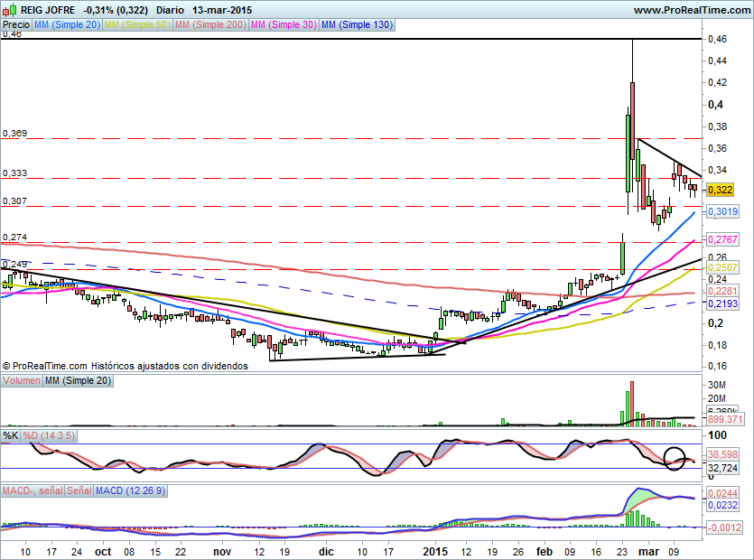Click the MACD-, señal histogram label
Viewport: 754px width, 560px height.
pos(33,490)
